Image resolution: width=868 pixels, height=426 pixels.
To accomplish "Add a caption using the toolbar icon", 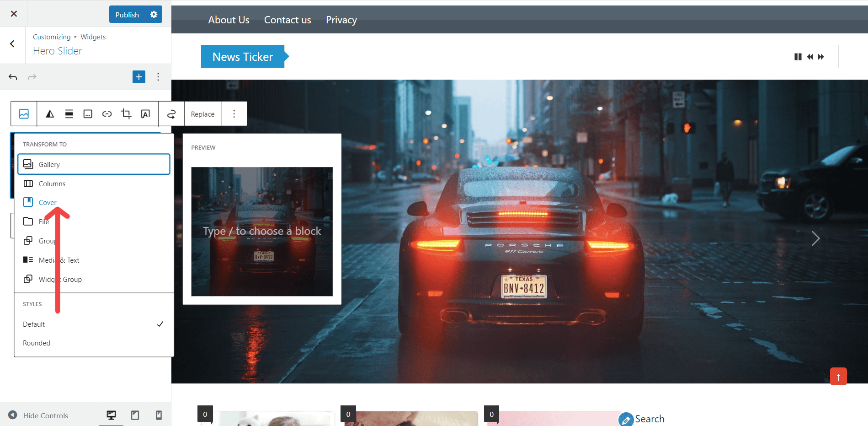I will coord(88,114).
